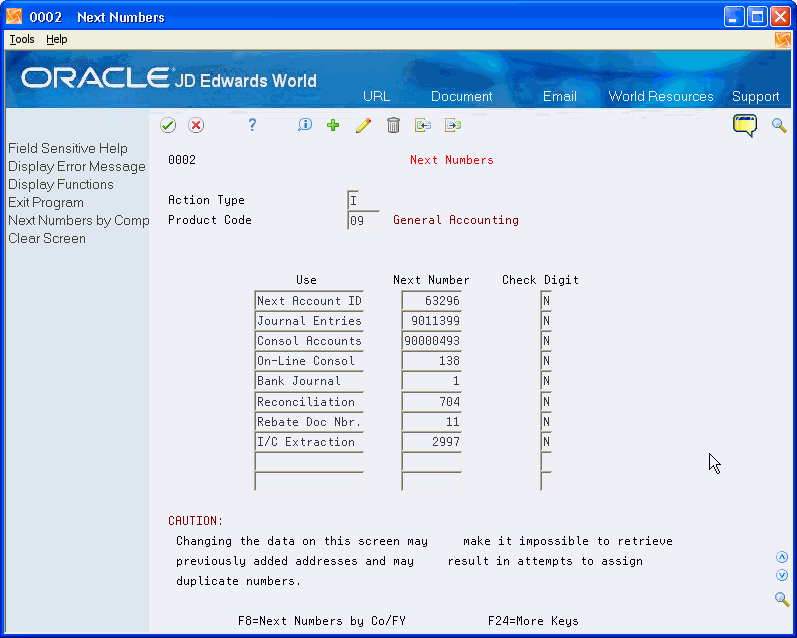Click Check Digit field for I/C Extraction

tap(546, 442)
